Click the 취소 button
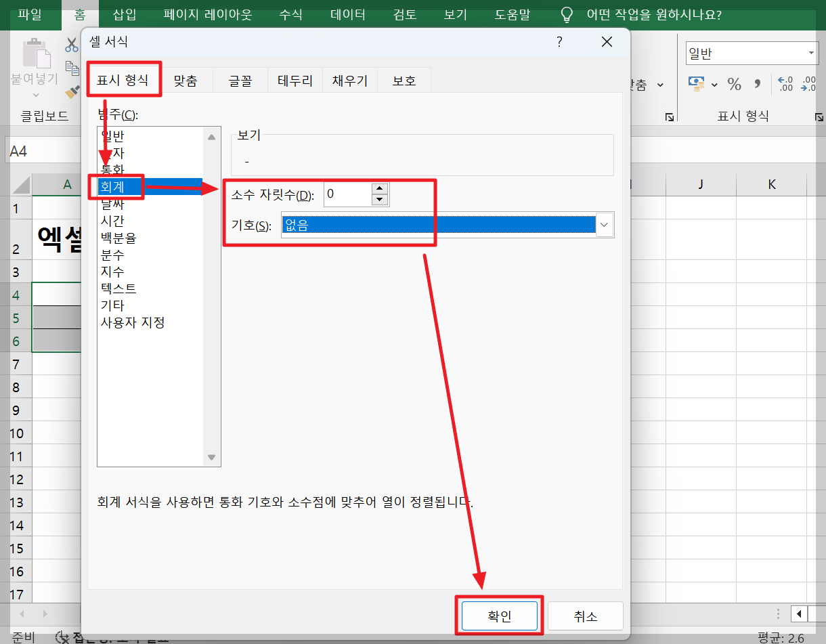Image resolution: width=826 pixels, height=644 pixels. click(585, 616)
